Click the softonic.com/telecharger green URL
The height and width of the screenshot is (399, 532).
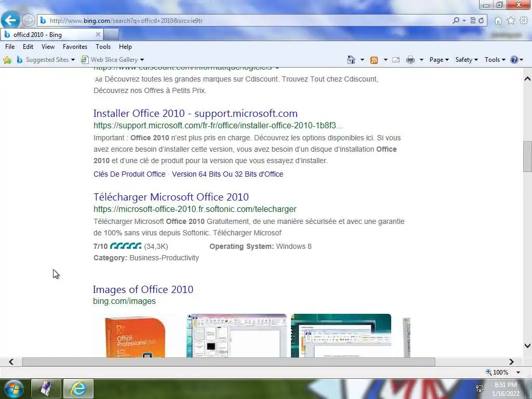195,209
